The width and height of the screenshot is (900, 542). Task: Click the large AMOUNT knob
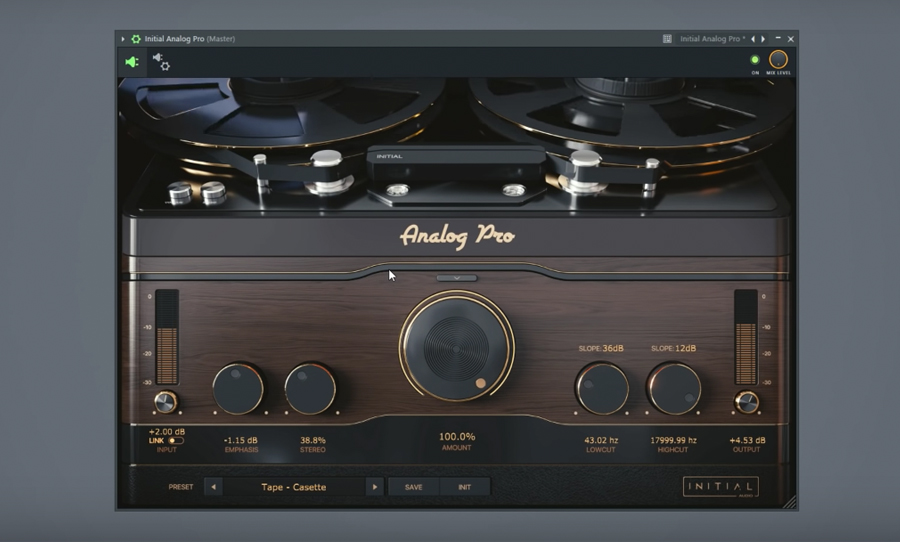coord(457,347)
